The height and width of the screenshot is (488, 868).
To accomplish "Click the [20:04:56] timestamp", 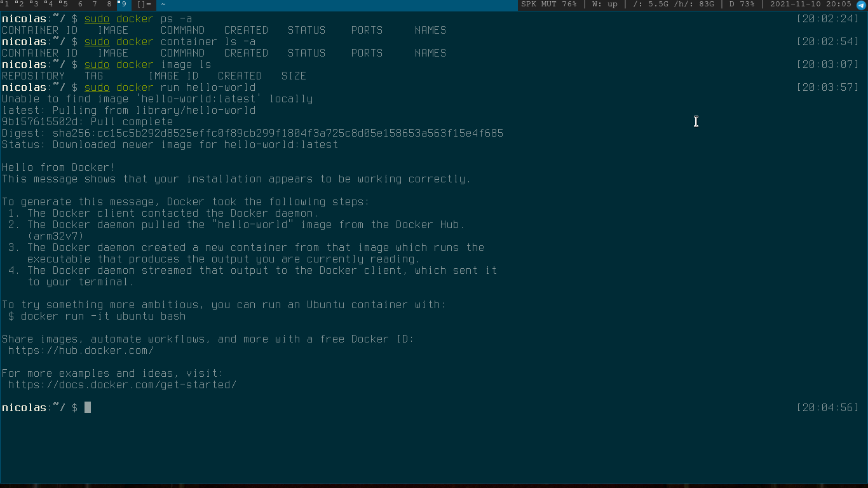I will 827,408.
